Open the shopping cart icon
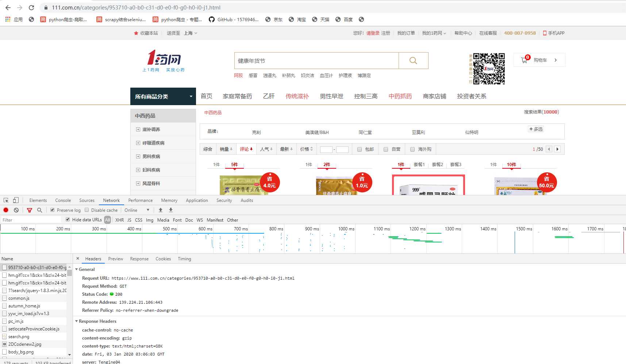The width and height of the screenshot is (626, 364). [525, 60]
